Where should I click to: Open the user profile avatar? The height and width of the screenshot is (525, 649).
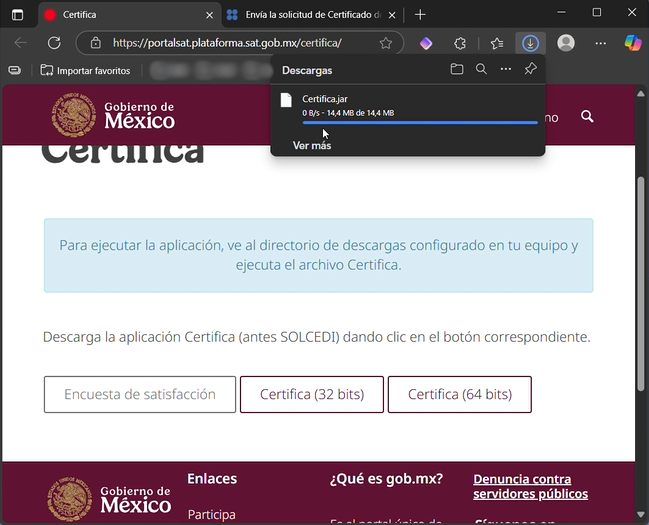point(566,44)
